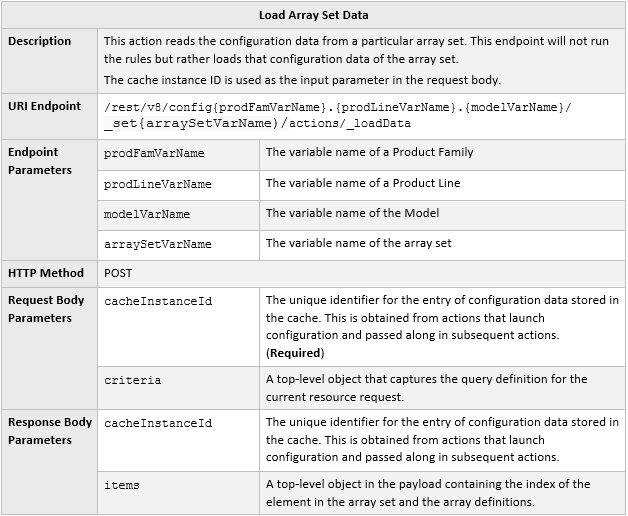Click the Response Body Parameters label

(x=50, y=431)
